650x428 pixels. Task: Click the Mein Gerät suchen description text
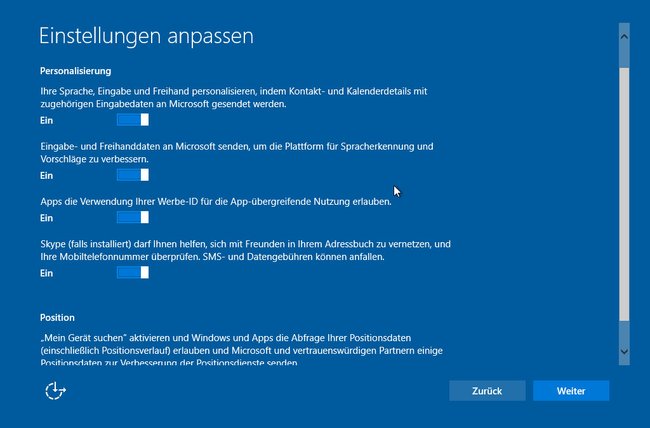click(x=242, y=350)
